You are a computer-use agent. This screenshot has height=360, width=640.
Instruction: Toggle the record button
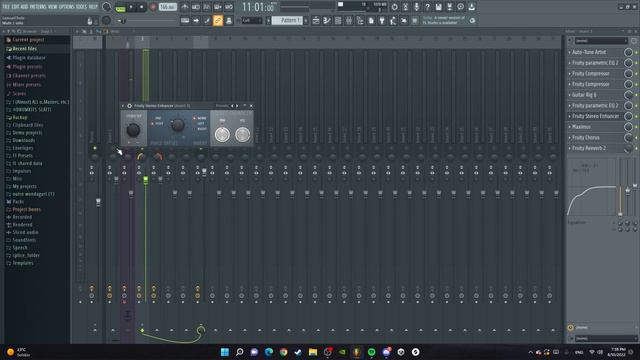pos(153,7)
